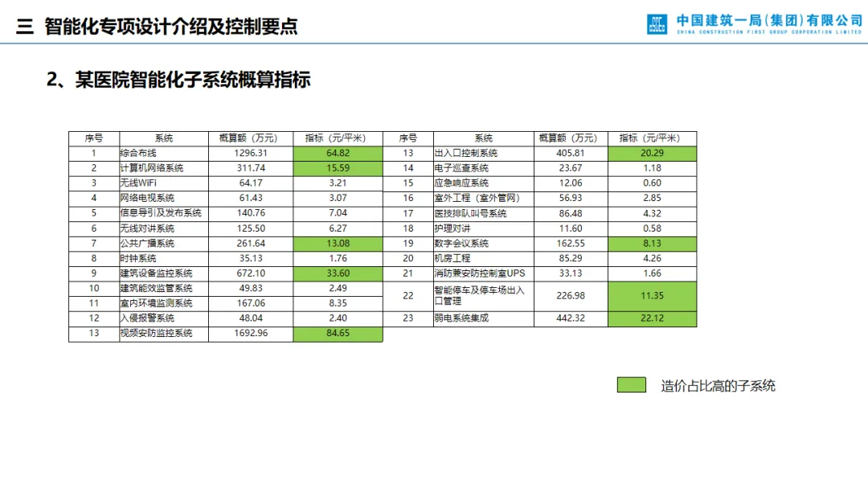Screen dimensions: 868x489
Task: Select green cell '84.65'
Action: click(x=338, y=334)
